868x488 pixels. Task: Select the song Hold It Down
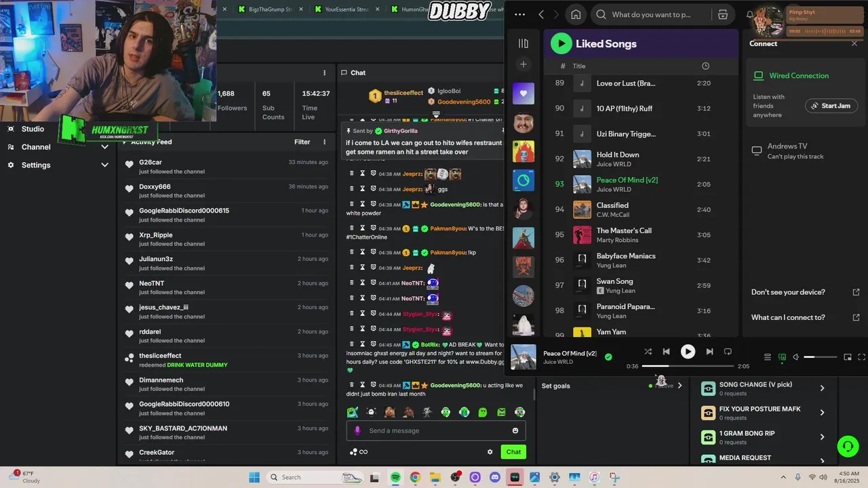click(x=640, y=159)
